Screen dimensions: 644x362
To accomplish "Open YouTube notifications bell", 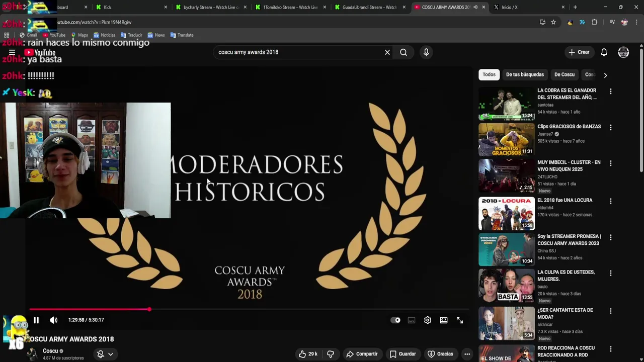I will pos(604,52).
